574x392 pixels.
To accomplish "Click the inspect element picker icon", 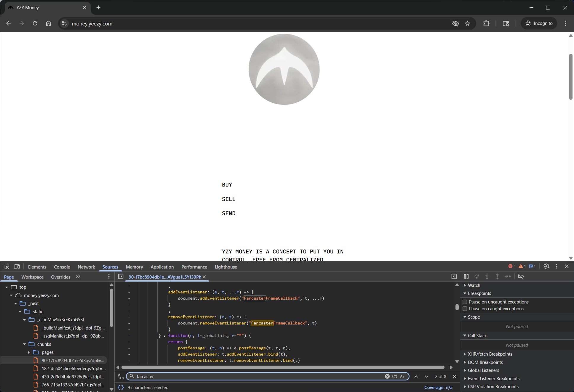I will coord(7,266).
